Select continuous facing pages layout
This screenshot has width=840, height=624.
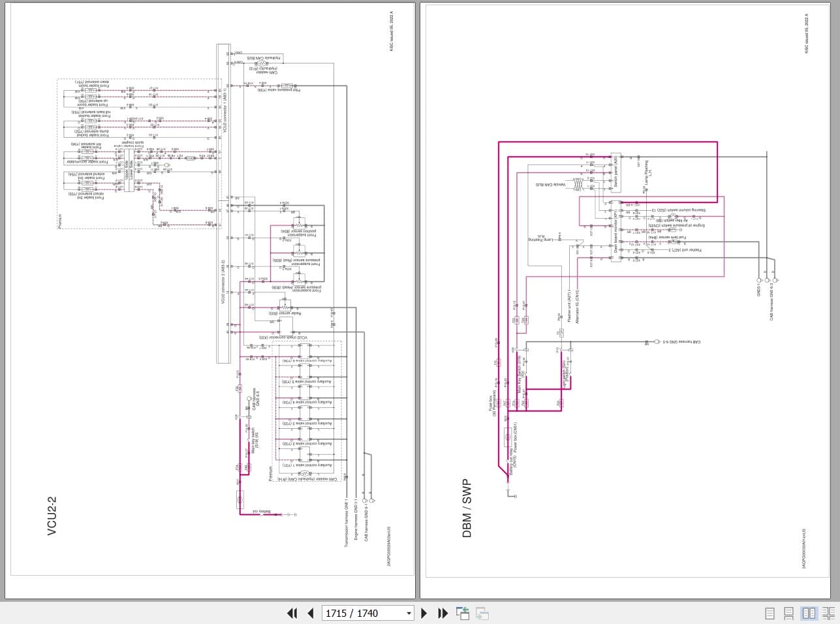[x=828, y=613]
